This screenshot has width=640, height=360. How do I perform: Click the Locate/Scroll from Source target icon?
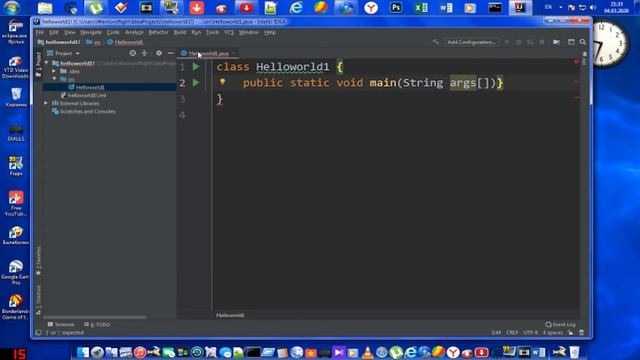coord(133,53)
